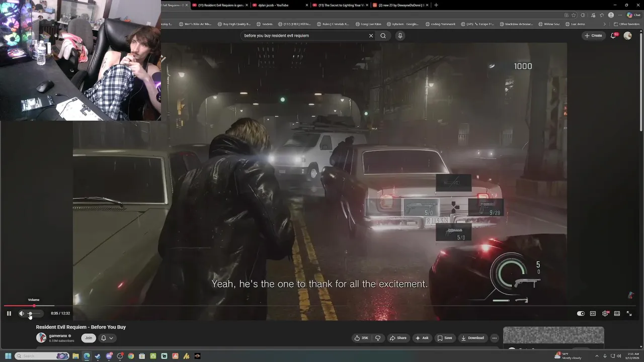This screenshot has width=644, height=362.
Task: Open File Explorer from taskbar
Action: pyautogui.click(x=75, y=356)
